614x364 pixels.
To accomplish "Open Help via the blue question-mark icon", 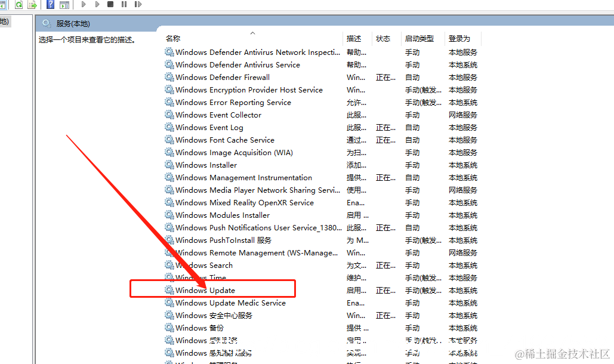I will tap(50, 4).
